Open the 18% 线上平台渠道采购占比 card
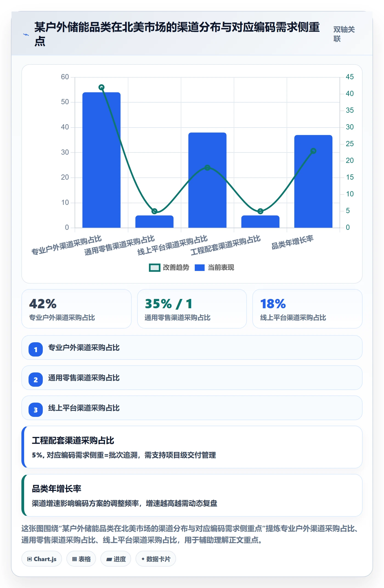The width and height of the screenshot is (384, 588). (307, 309)
